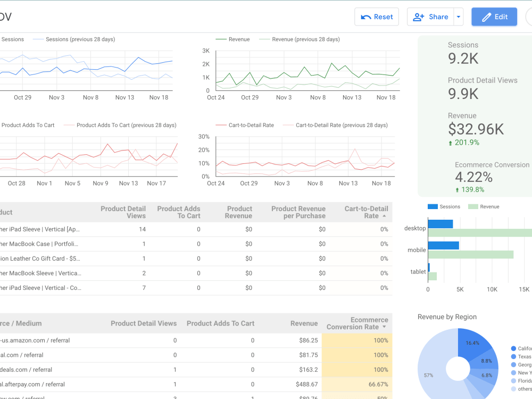532x399 pixels.
Task: Click the undo arrow icon in Reset
Action: point(366,17)
